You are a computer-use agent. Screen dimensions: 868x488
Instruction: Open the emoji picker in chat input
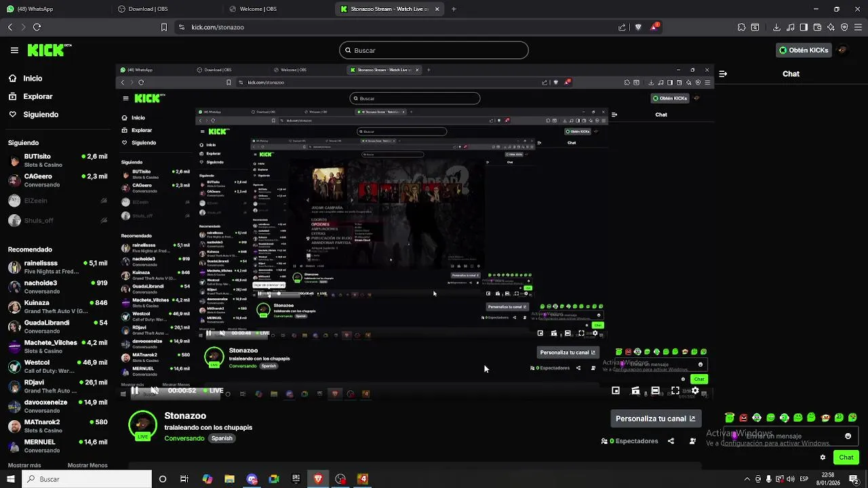[848, 436]
